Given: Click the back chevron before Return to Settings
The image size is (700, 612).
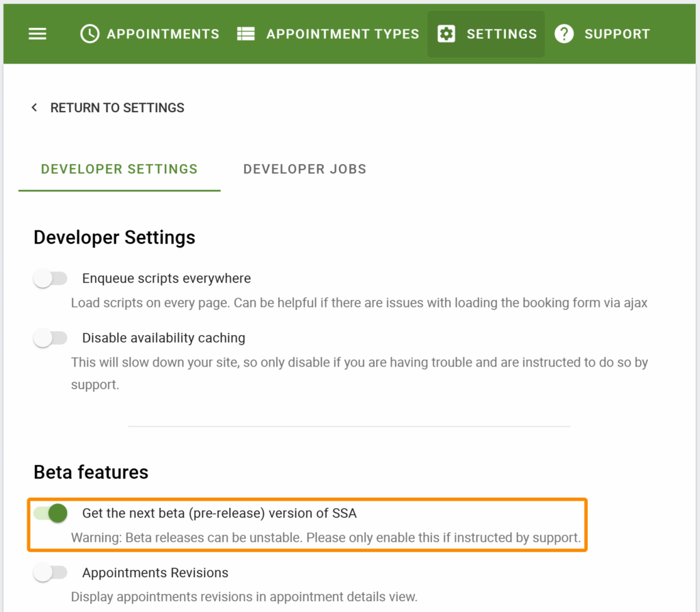Looking at the screenshot, I should point(34,107).
